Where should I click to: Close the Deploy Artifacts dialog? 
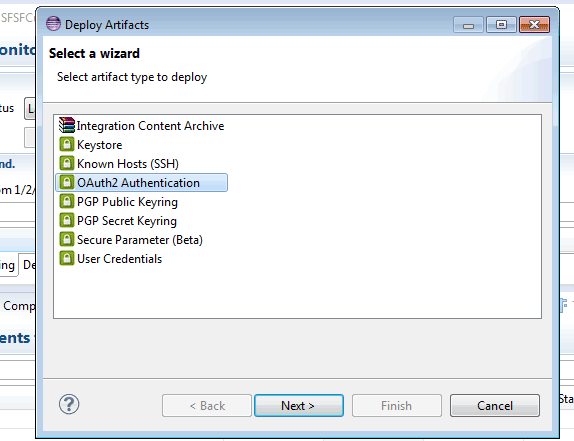(534, 25)
